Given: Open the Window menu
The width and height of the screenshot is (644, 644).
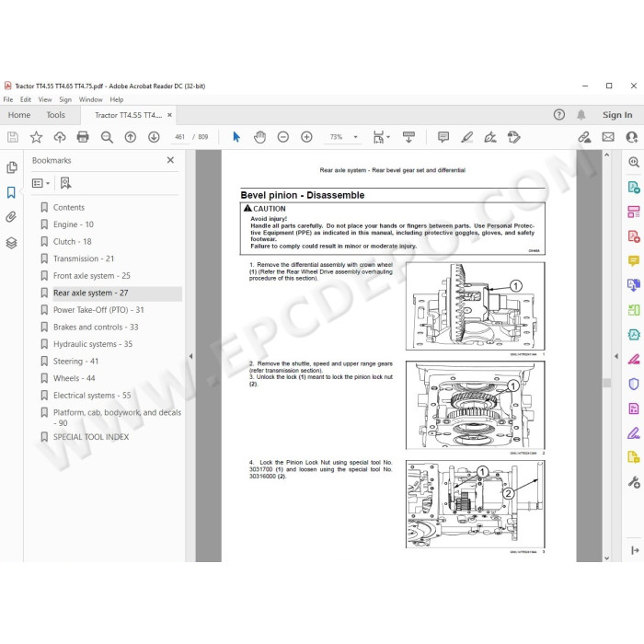Looking at the screenshot, I should (x=90, y=99).
